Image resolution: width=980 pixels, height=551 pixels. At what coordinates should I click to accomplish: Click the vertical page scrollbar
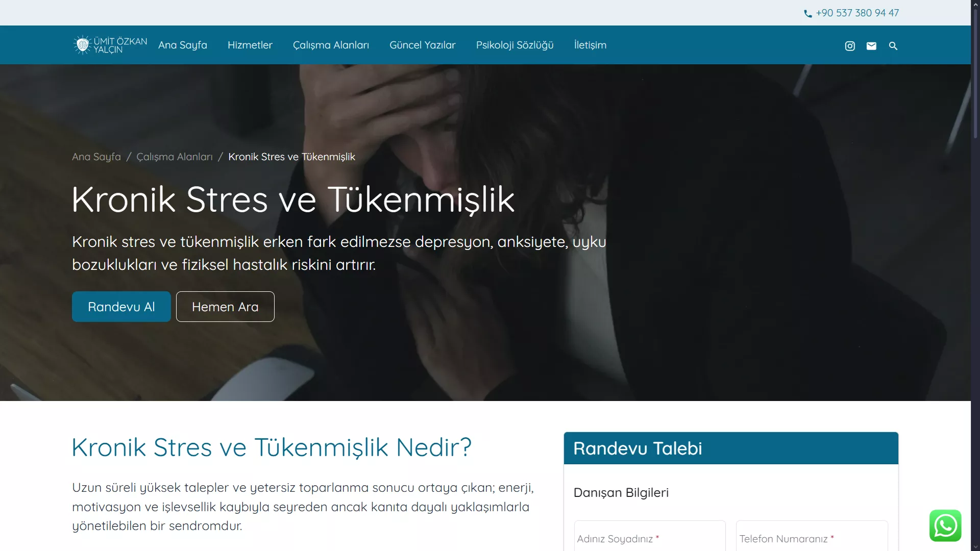tap(975, 275)
